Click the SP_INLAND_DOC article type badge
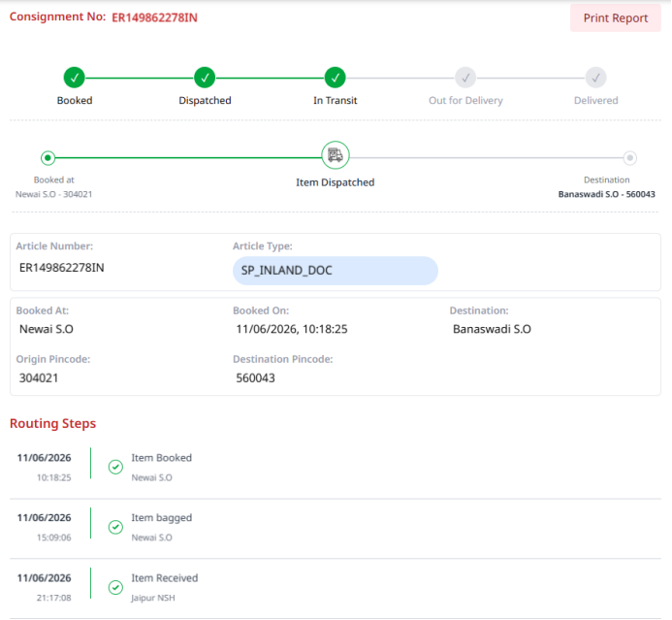672x620 pixels. [x=336, y=271]
